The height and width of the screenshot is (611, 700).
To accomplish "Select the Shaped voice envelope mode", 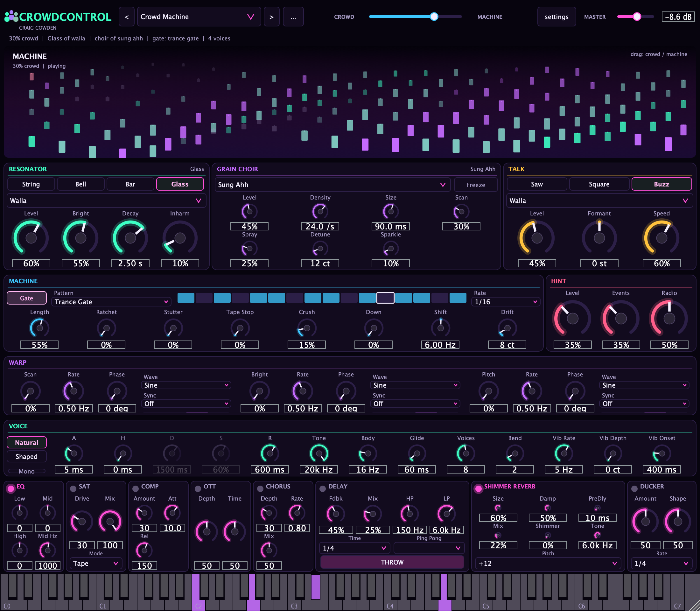I will (x=27, y=457).
